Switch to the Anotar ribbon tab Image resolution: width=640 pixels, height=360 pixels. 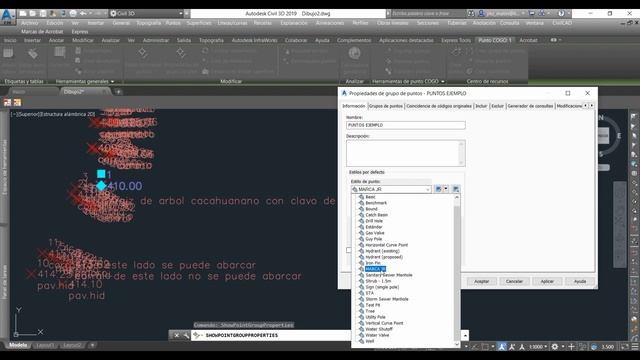[56, 40]
